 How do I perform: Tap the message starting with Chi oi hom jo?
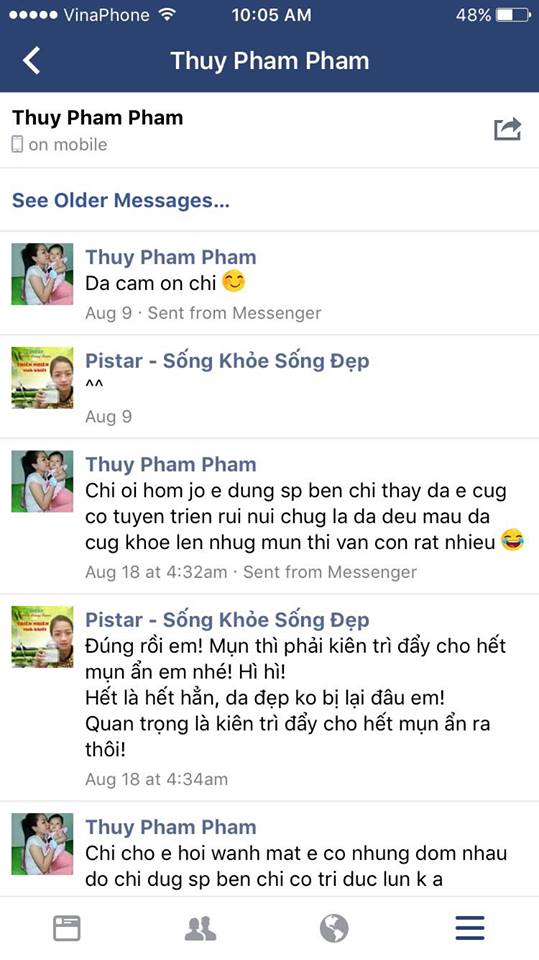tap(305, 517)
